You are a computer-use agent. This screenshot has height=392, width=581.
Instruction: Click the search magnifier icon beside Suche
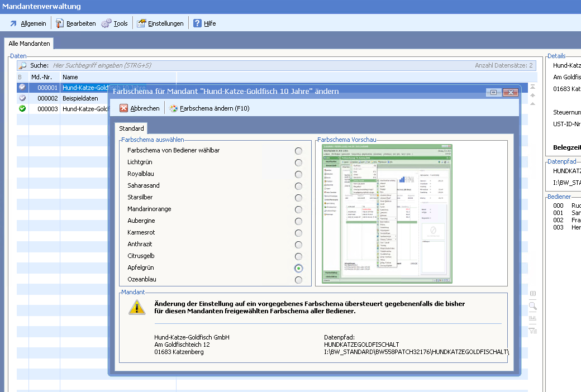(x=23, y=65)
